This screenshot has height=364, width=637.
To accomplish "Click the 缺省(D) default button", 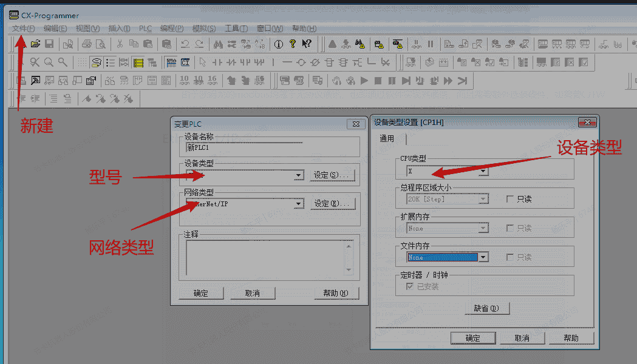I will click(486, 308).
